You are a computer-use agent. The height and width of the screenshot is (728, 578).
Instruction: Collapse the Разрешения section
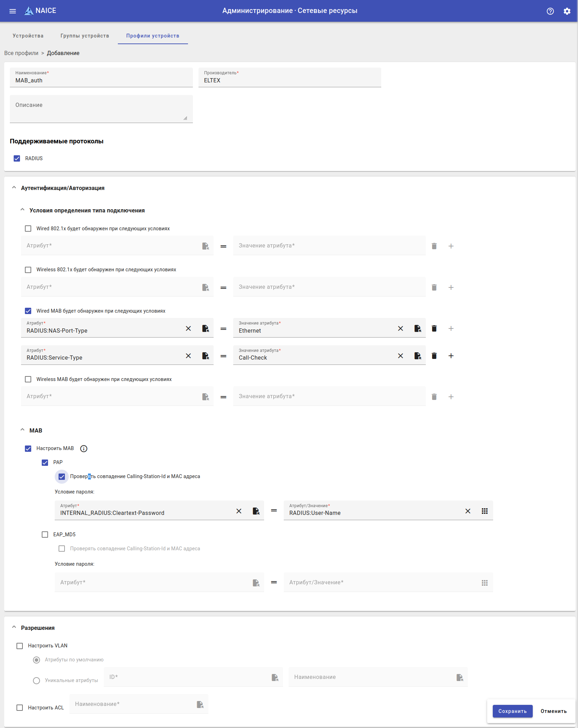(x=14, y=627)
